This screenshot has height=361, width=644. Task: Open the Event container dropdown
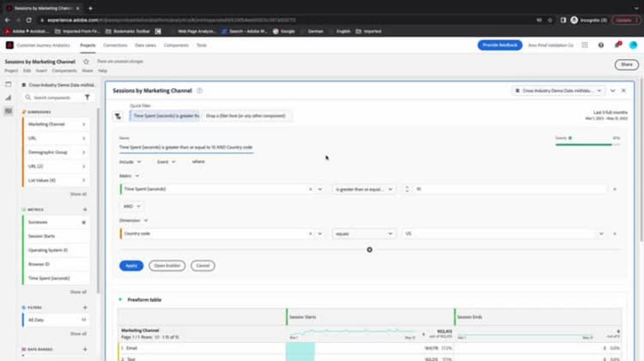(167, 161)
